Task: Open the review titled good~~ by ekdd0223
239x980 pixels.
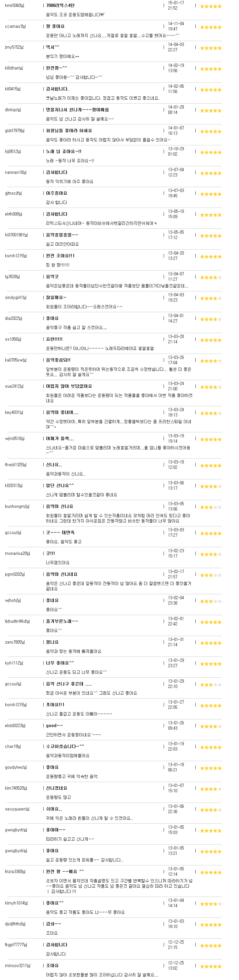Action: click(54, 725)
